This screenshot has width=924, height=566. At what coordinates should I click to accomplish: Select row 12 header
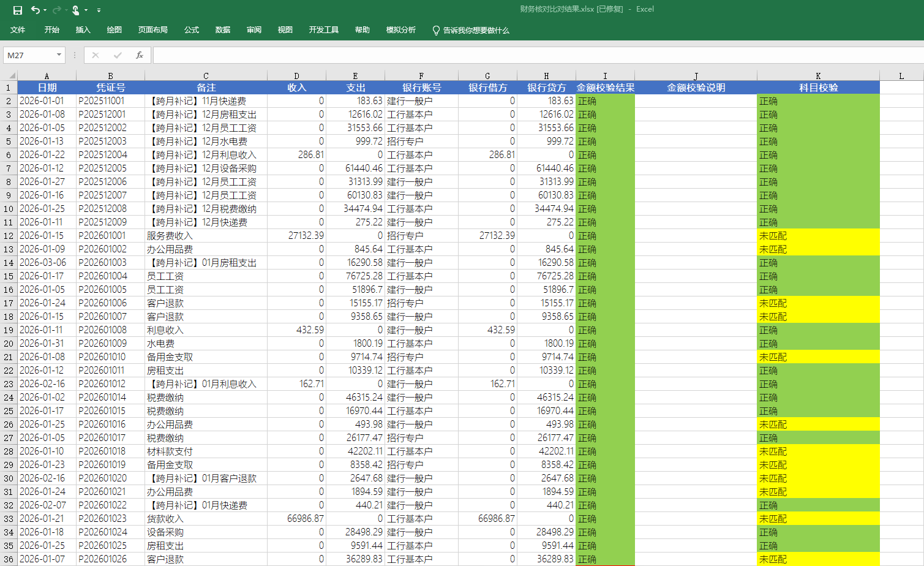9,236
